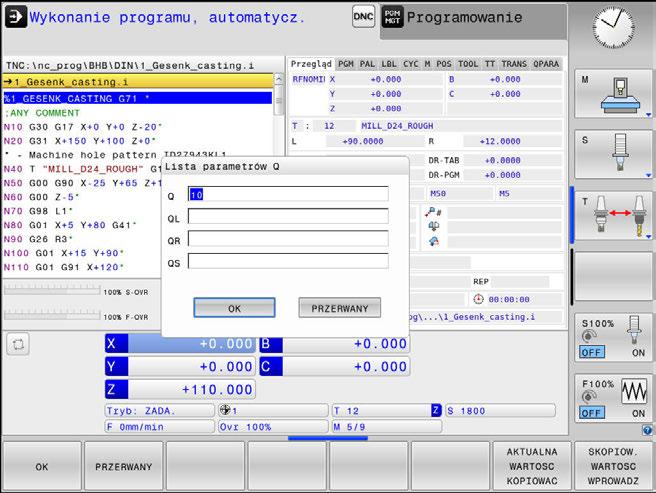Click the QR parameter input field
The width and height of the screenshot is (656, 493).
pos(288,239)
